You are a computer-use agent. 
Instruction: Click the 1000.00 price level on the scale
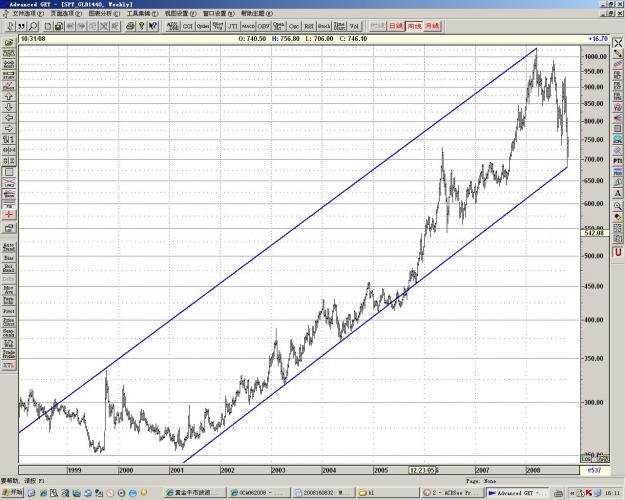click(595, 57)
